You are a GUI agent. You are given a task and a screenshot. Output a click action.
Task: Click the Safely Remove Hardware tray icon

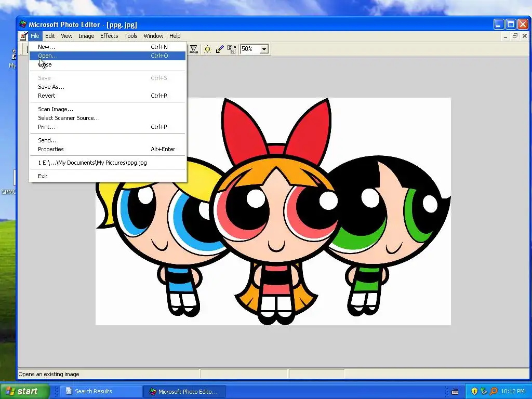[x=484, y=391]
